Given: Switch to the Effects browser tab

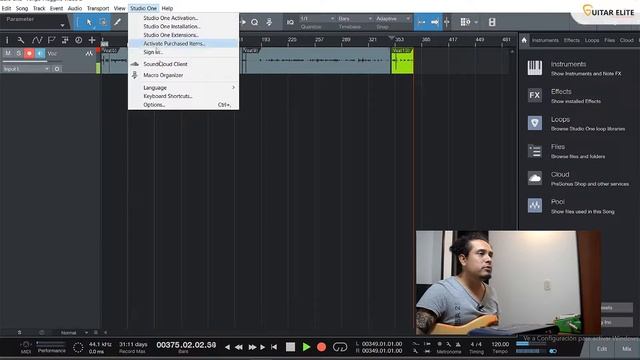Looking at the screenshot, I should tap(571, 40).
